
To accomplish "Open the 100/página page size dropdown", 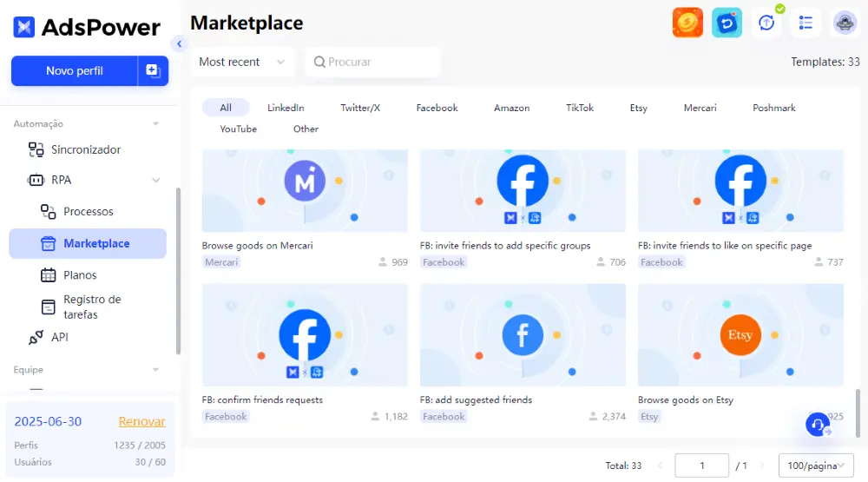I will pyautogui.click(x=816, y=465).
